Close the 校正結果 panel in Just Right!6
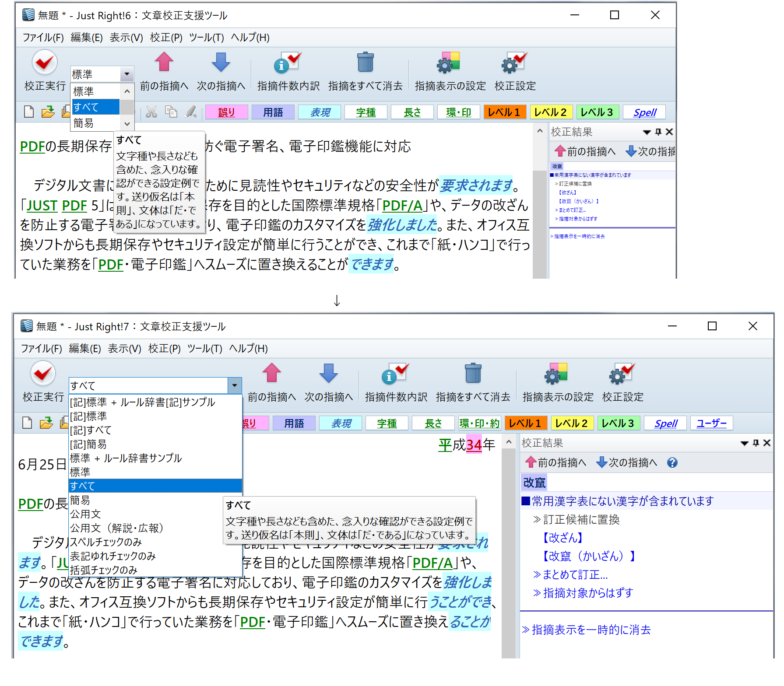 [x=669, y=132]
